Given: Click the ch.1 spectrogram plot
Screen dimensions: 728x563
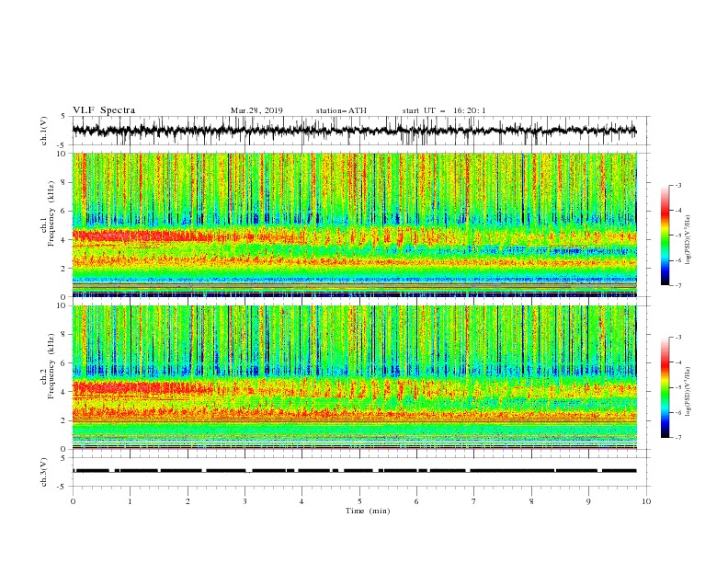Looking at the screenshot, I should click(x=355, y=224).
